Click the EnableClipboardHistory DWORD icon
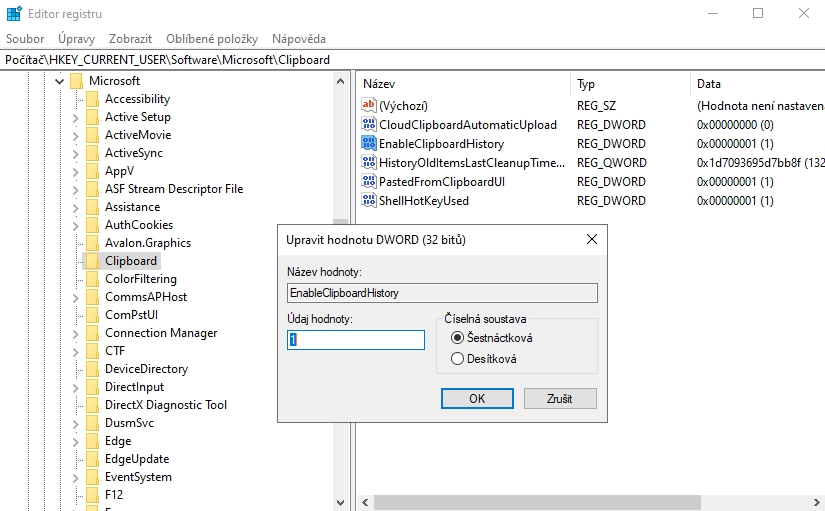Image resolution: width=825 pixels, height=511 pixels. tap(369, 143)
